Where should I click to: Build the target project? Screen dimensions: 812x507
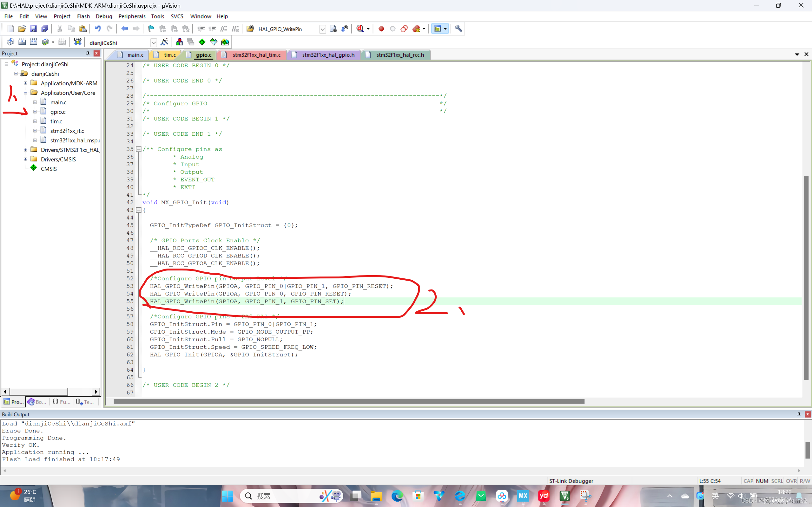click(x=22, y=42)
